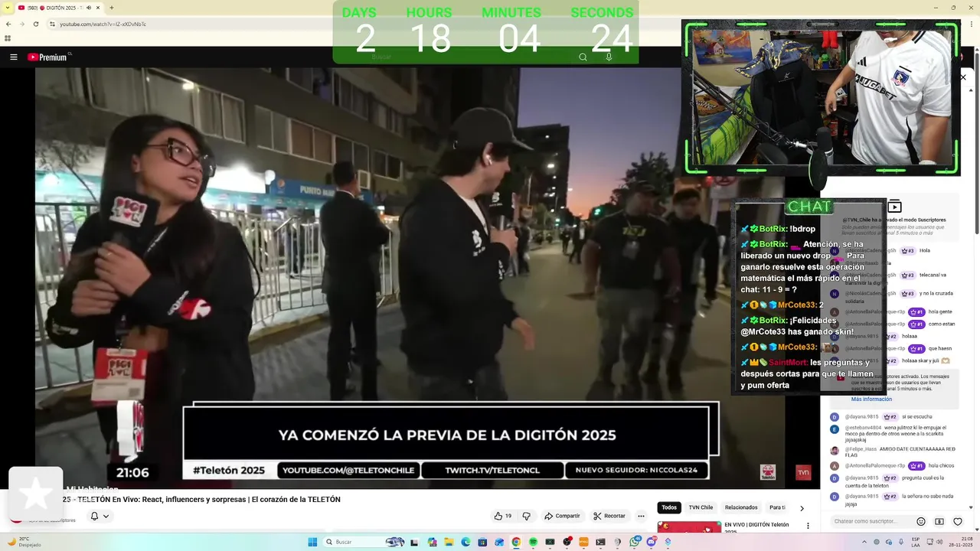Image resolution: width=980 pixels, height=551 pixels.
Task: Reload the YouTube page
Action: click(36, 24)
